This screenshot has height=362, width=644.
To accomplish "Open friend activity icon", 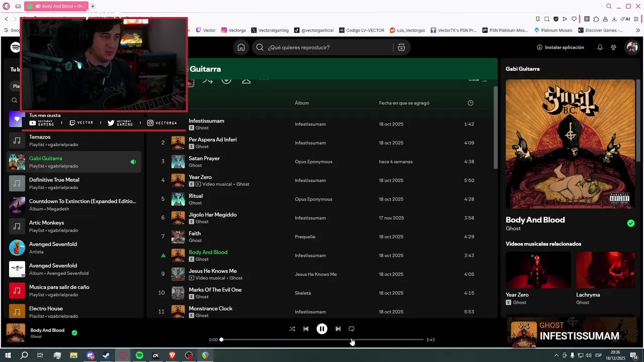I will (x=613, y=47).
